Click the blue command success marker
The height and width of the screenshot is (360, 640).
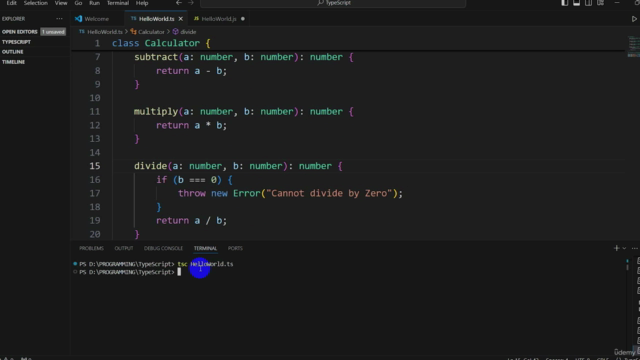point(75,264)
